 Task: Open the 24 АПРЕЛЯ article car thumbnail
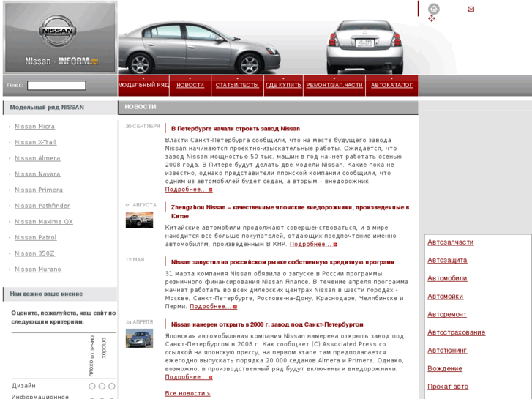click(x=140, y=338)
